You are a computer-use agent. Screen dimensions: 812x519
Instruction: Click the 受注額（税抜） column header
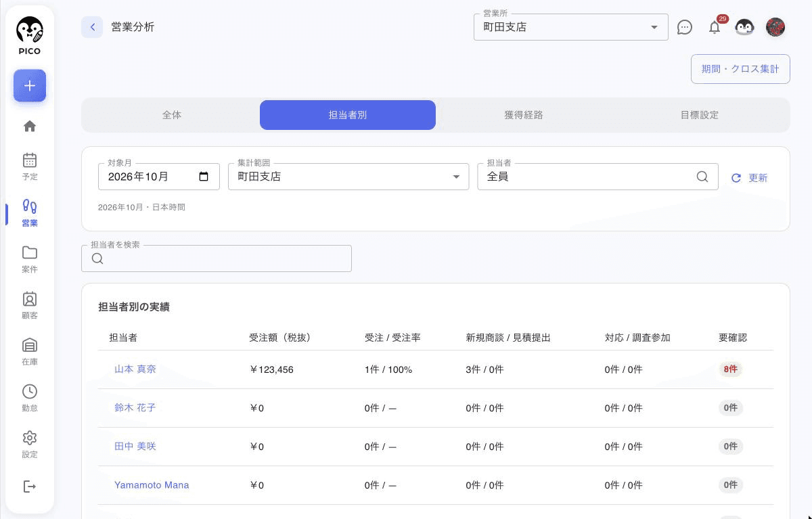[280, 338]
